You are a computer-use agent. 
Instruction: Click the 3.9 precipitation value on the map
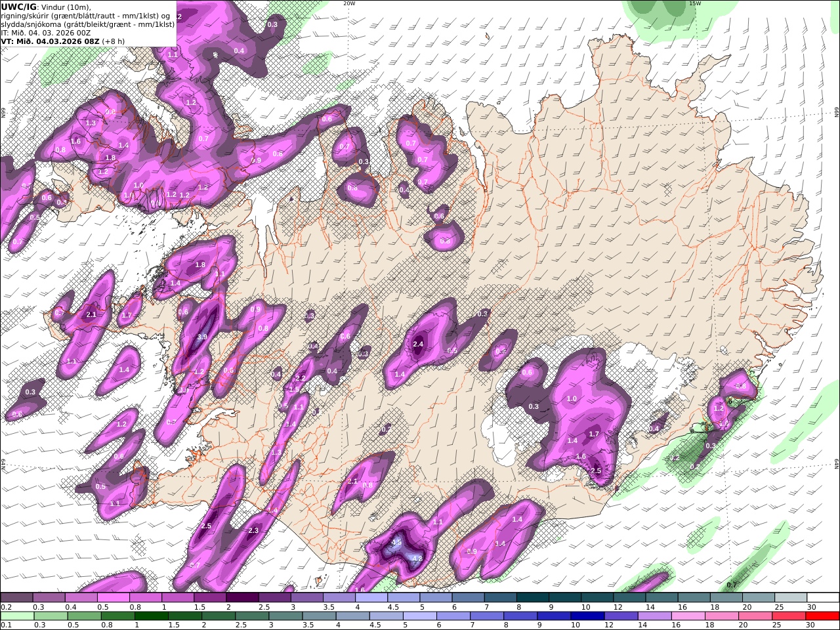(202, 337)
